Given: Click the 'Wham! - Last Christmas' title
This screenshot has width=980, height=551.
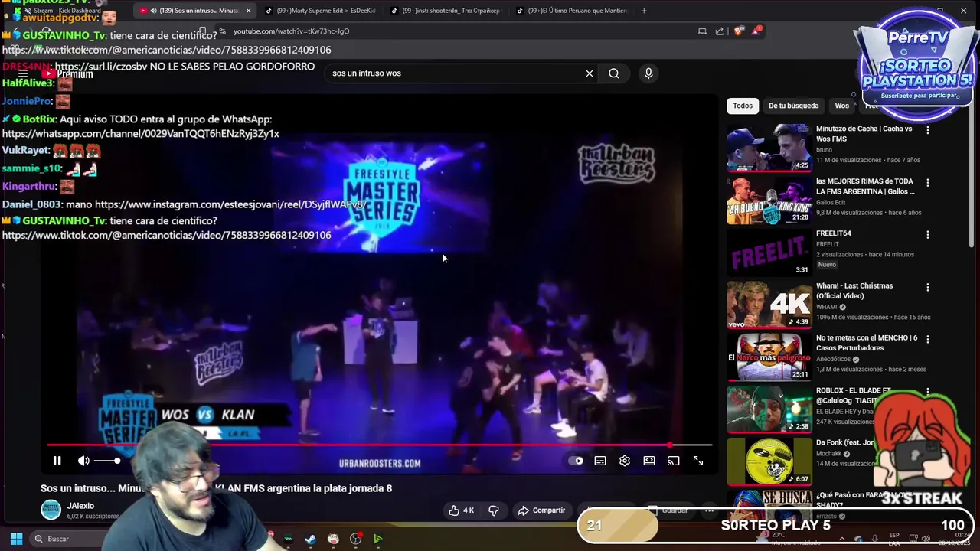Looking at the screenshot, I should click(854, 291).
